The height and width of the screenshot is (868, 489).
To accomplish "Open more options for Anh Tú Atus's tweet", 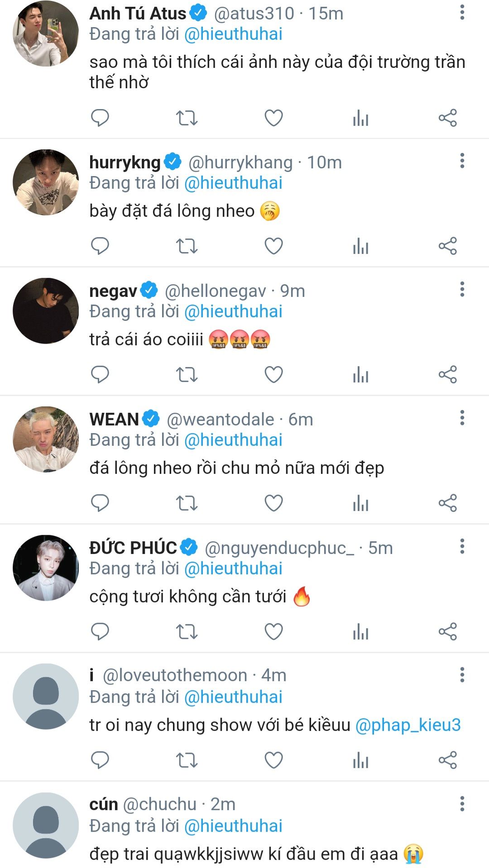I will 462,12.
